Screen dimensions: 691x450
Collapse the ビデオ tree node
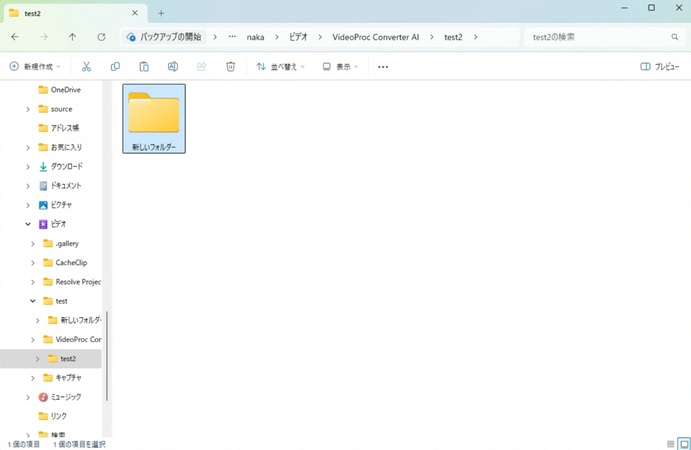28,224
